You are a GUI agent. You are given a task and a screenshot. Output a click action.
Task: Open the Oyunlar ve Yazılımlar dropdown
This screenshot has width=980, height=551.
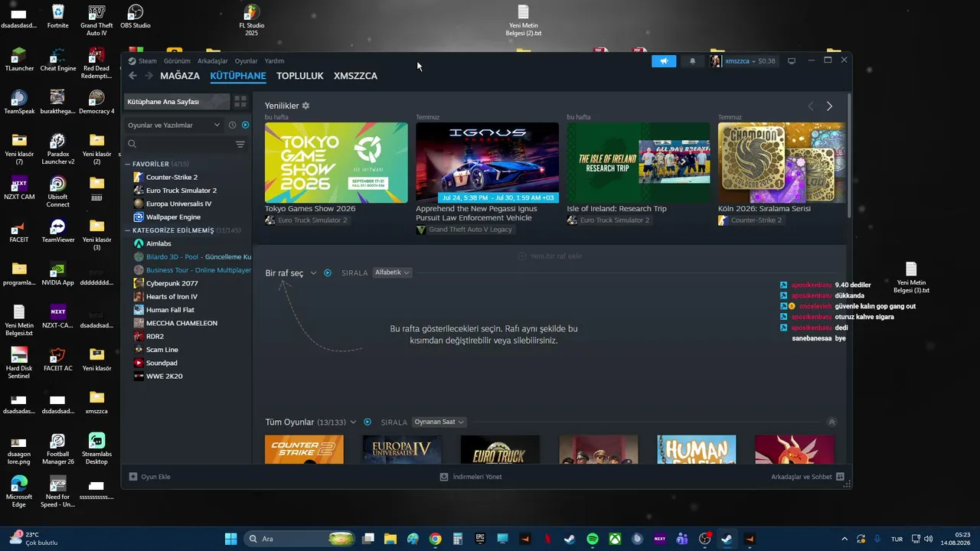click(x=174, y=125)
